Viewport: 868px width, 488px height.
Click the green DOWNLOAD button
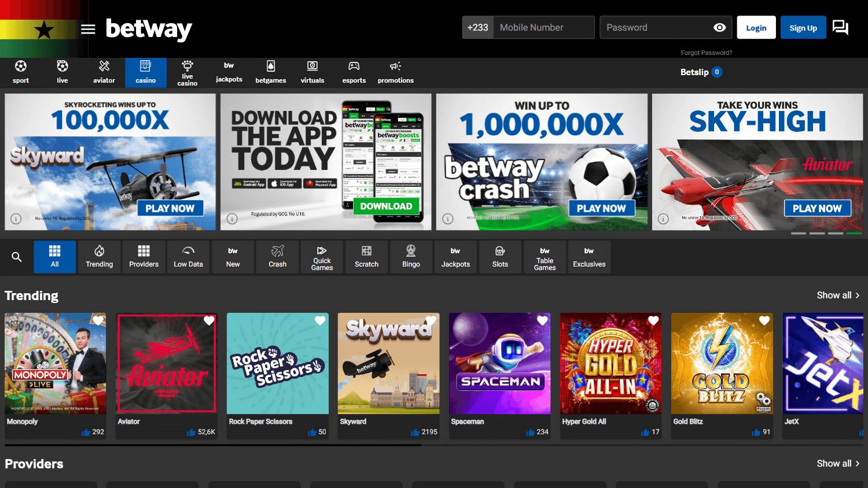(x=386, y=206)
